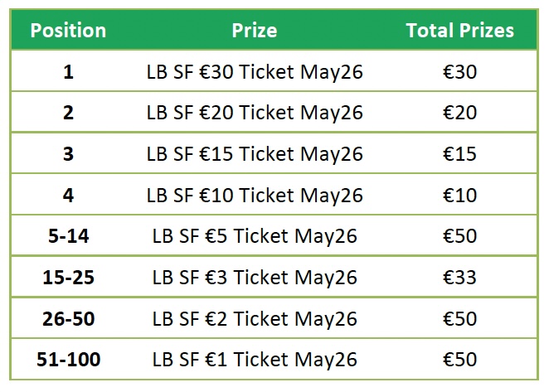Click the Position column header
Screen dimensions: 549x392
[68, 31]
